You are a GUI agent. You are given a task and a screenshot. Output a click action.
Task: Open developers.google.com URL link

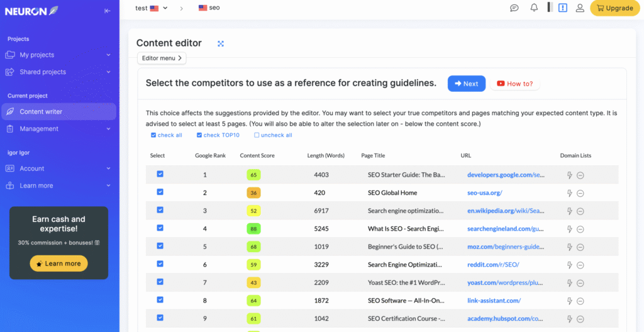(x=506, y=175)
